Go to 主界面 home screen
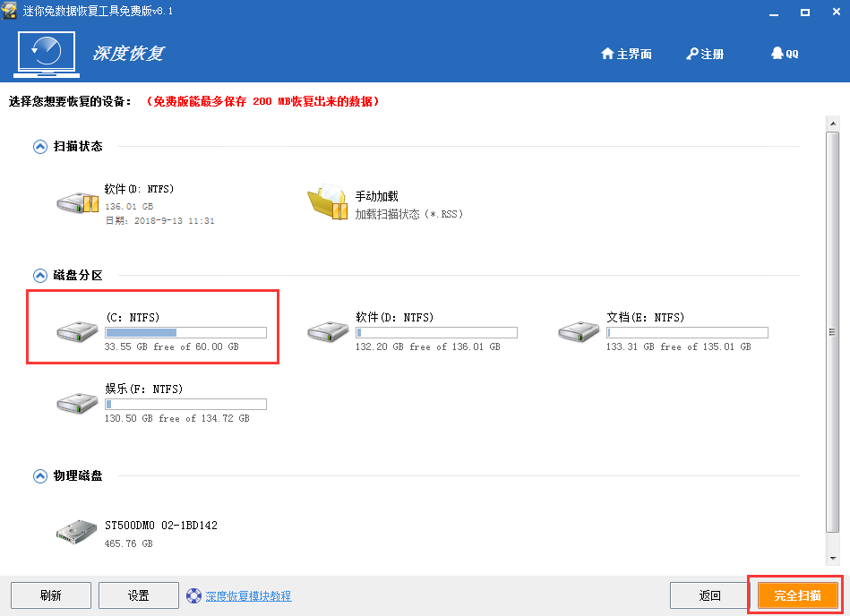850x616 pixels. [626, 55]
